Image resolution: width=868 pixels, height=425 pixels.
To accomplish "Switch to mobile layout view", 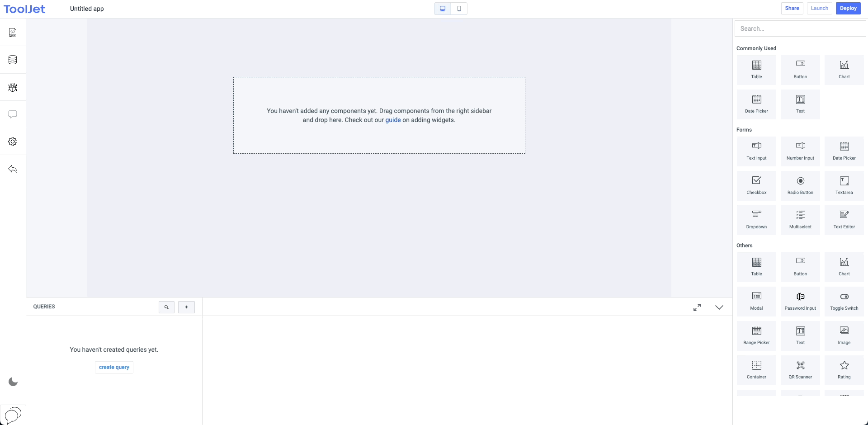I will click(x=459, y=9).
